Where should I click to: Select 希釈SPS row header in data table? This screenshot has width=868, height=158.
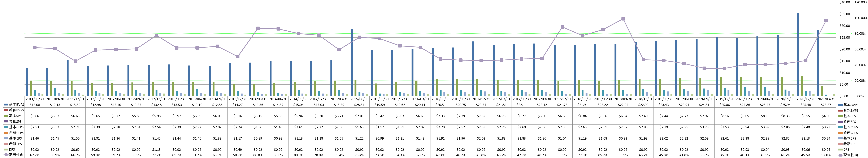pos(14,121)
